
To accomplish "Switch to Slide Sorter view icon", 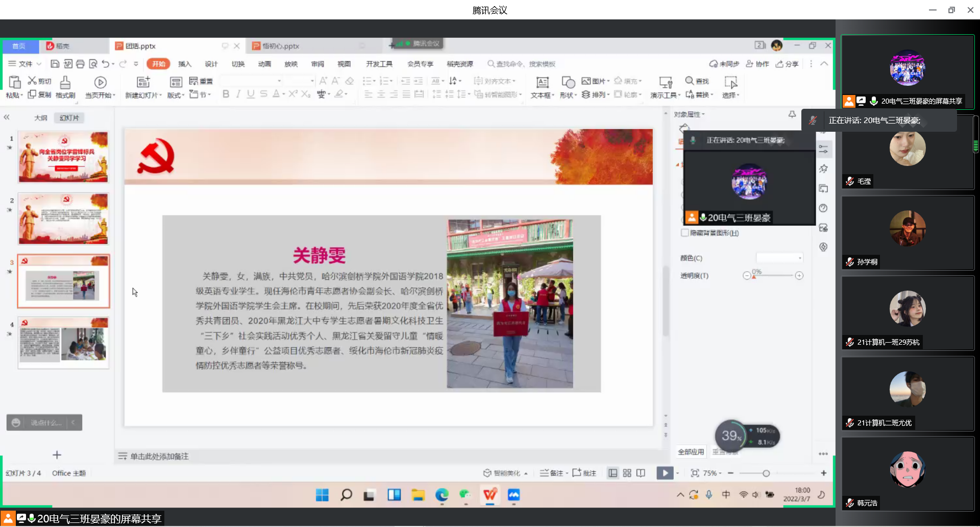I will point(627,473).
